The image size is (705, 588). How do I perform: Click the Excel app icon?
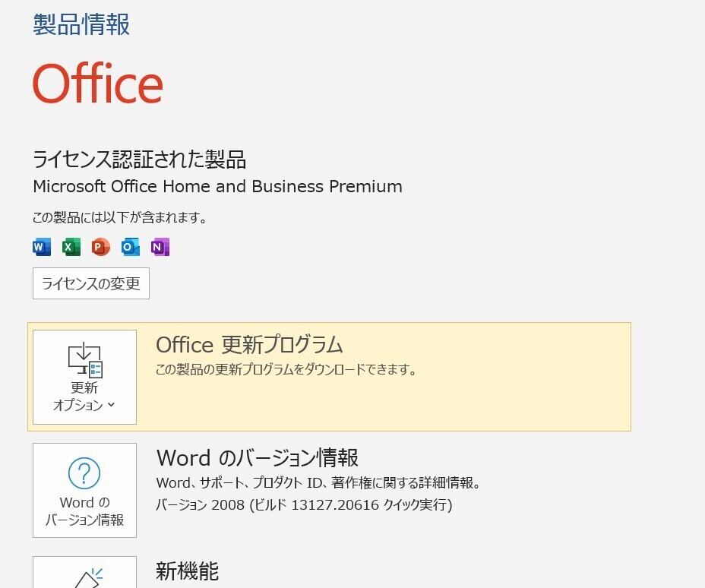point(71,247)
